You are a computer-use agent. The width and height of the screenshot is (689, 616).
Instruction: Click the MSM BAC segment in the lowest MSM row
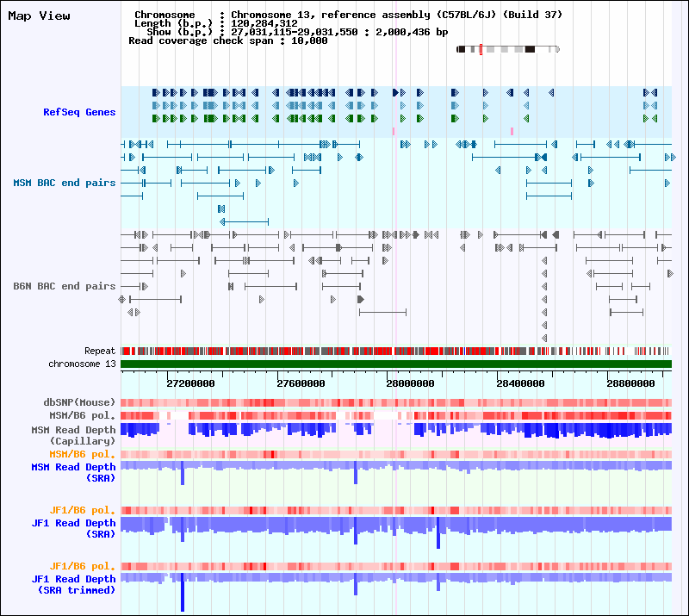pos(245,221)
